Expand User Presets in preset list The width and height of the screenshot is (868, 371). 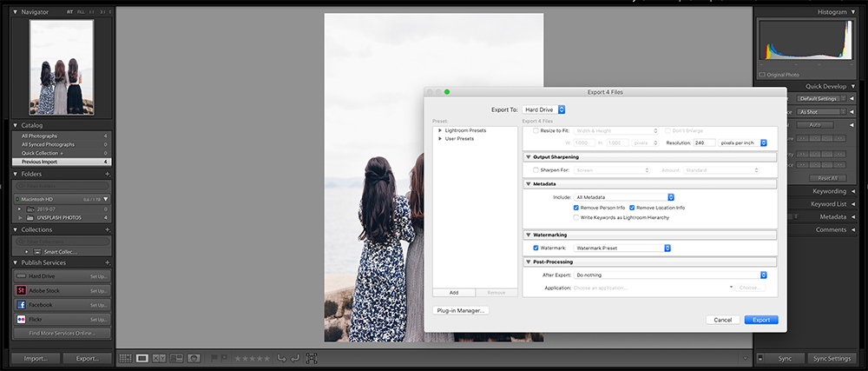click(x=440, y=138)
